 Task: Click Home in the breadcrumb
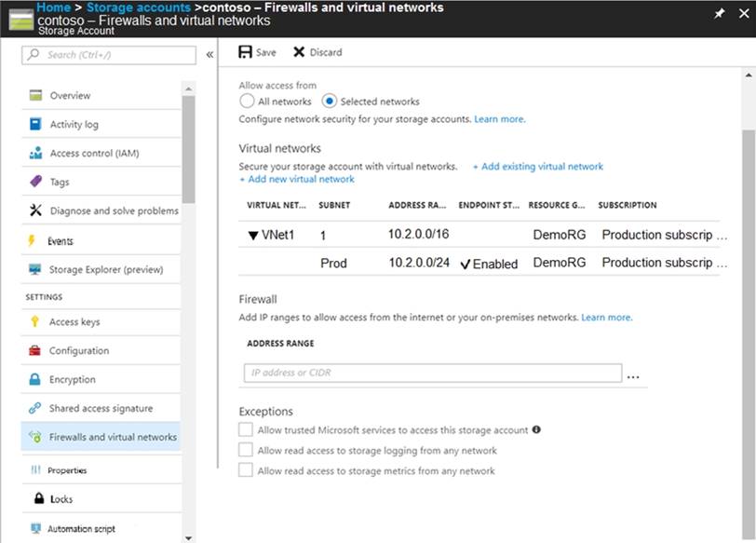[x=53, y=7]
